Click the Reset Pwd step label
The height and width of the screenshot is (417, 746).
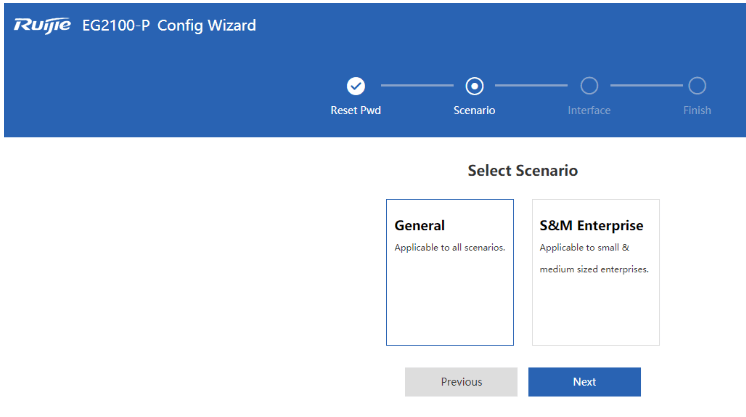pos(355,110)
